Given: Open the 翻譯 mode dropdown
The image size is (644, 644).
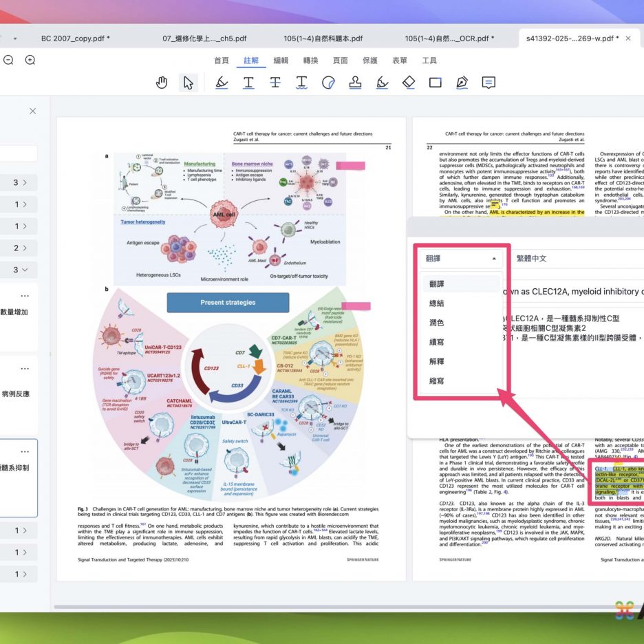Looking at the screenshot, I should (x=460, y=259).
